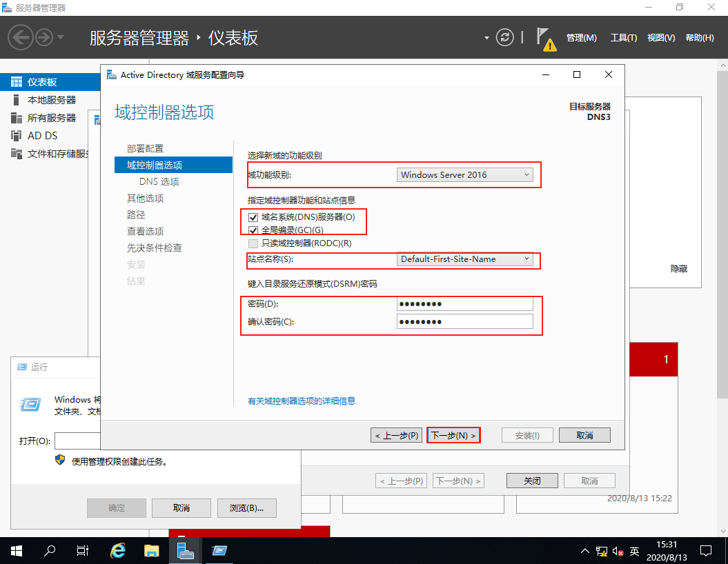Screen dimensions: 728x564
Task: Click Server Manager taskbar icon
Action: [x=185, y=551]
